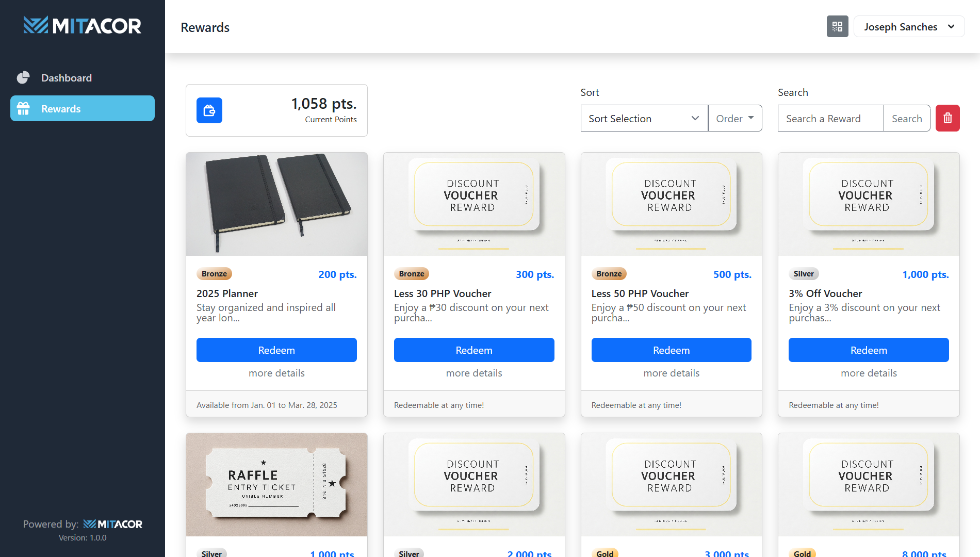View more details for Less 30 PHP Voucher
Image resolution: width=980 pixels, height=557 pixels.
click(473, 373)
